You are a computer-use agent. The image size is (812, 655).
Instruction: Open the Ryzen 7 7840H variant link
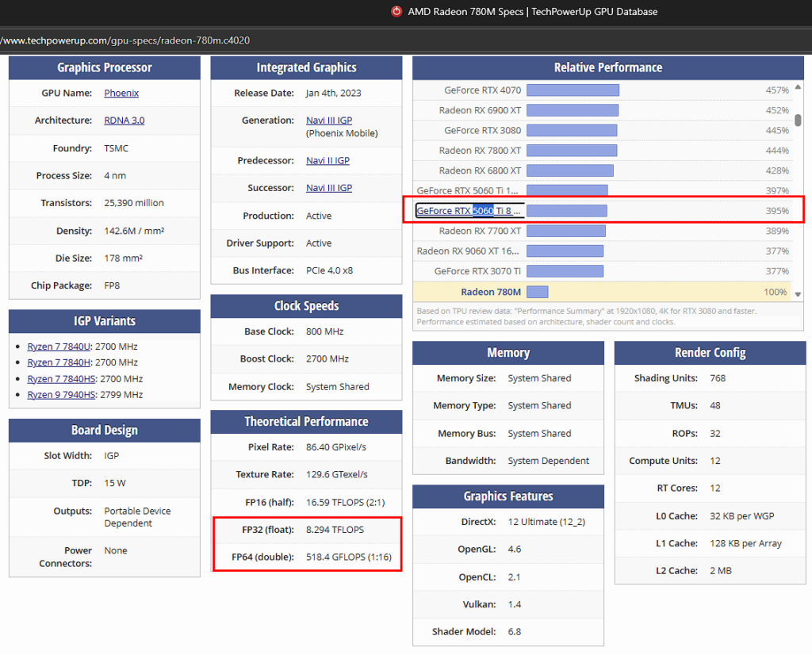[x=59, y=362]
